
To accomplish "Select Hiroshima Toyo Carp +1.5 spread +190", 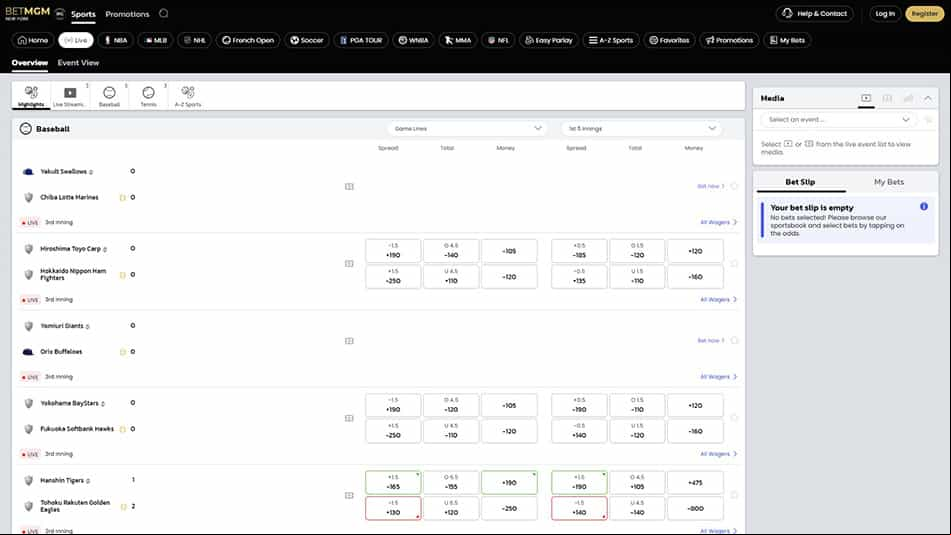I will point(393,251).
